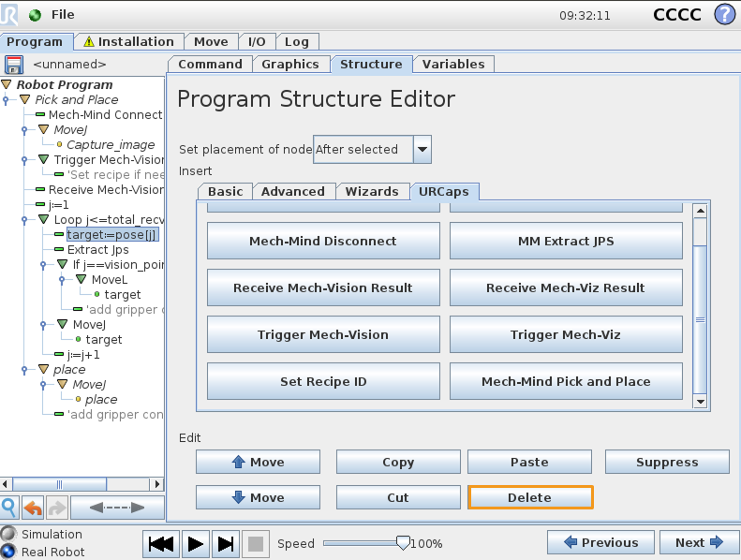The width and height of the screenshot is (741, 560).
Task: Collapse the Loop j<=total_recv node
Action: click(43, 220)
